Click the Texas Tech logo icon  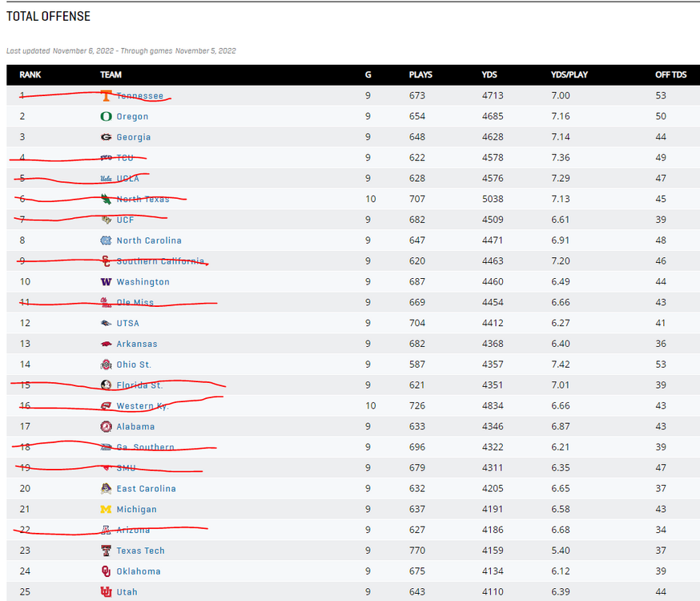point(106,551)
